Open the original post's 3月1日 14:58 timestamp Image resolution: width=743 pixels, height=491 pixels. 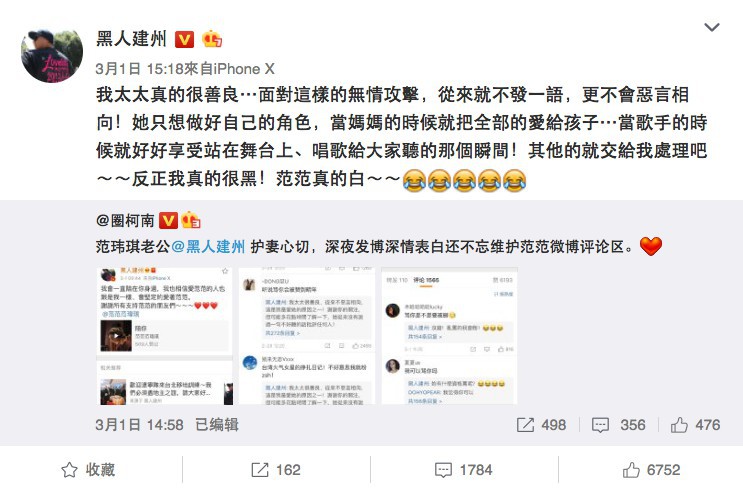coord(139,425)
